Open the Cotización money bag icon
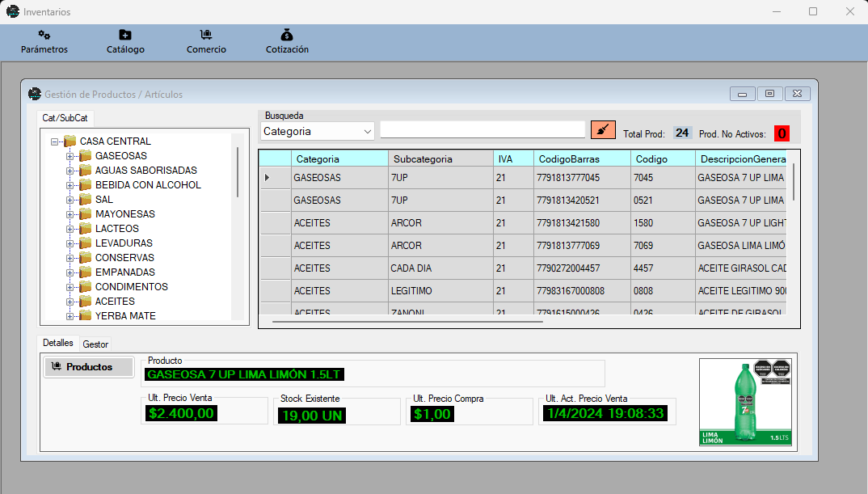 [x=287, y=35]
